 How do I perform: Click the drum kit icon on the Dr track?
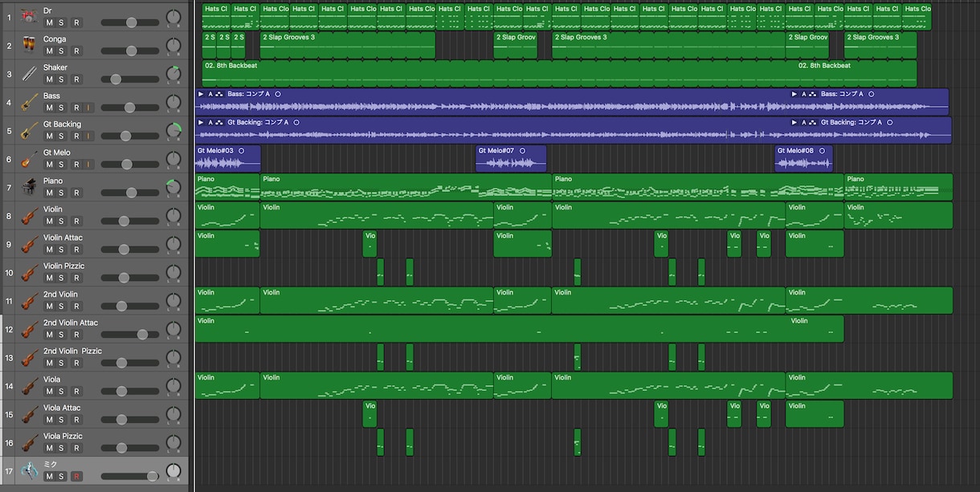coord(30,16)
